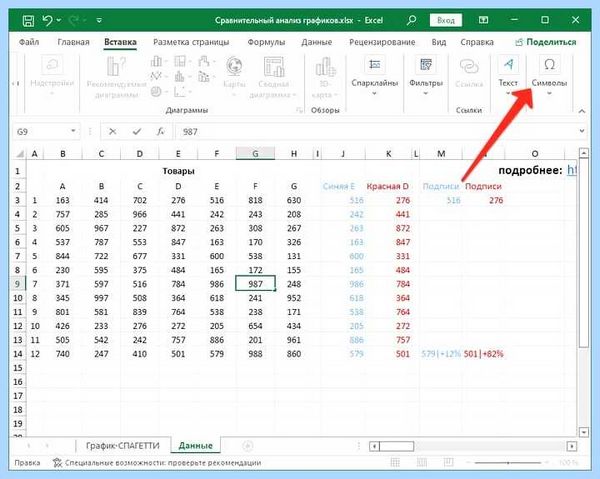The height and width of the screenshot is (479, 600).
Task: Confirm entry with the checkmark icon
Action: (x=137, y=132)
